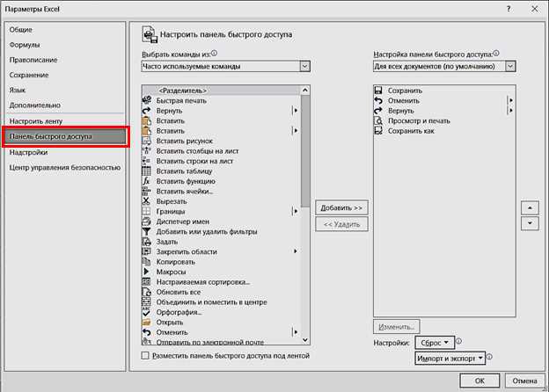This screenshot has width=549, height=392.
Task: Click the info icon next to Сброс
Action: (x=458, y=341)
